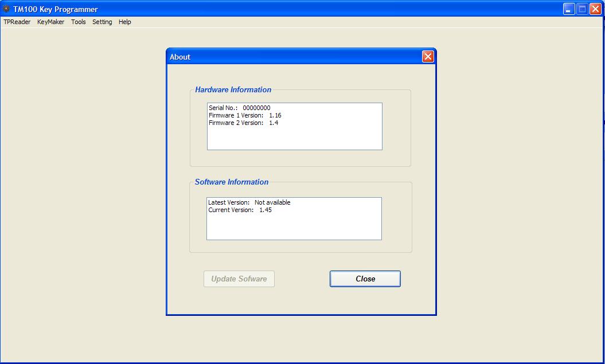This screenshot has width=605, height=364.
Task: Select the Latest Version Not available line
Action: 249,202
